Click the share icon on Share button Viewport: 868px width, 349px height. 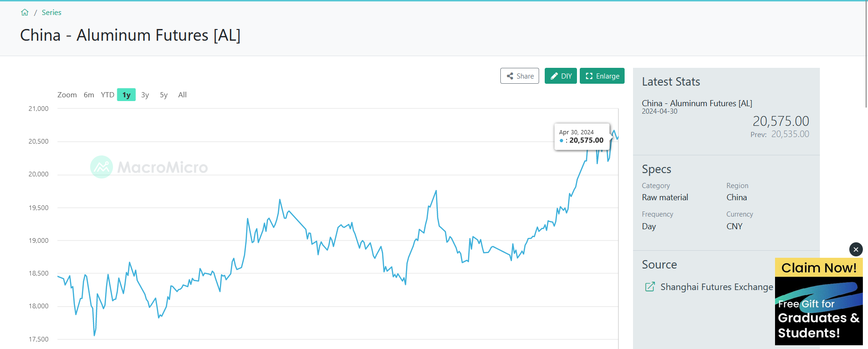click(510, 76)
